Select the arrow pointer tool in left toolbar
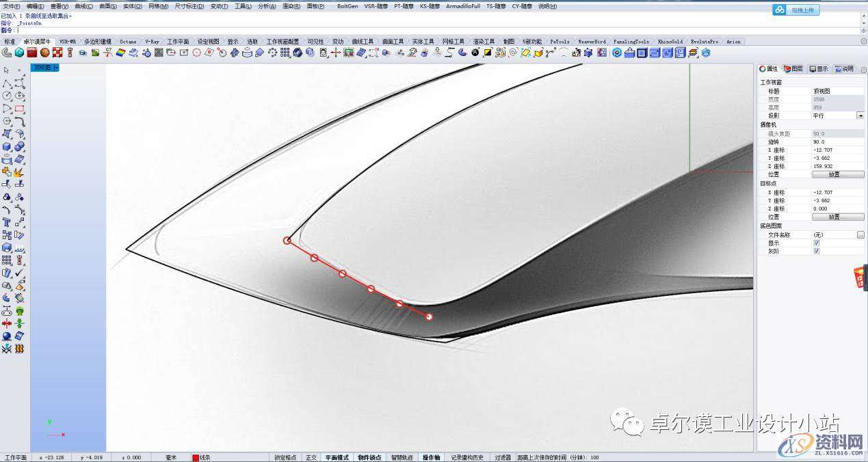Viewport: 868px width, 462px height. 6,70
